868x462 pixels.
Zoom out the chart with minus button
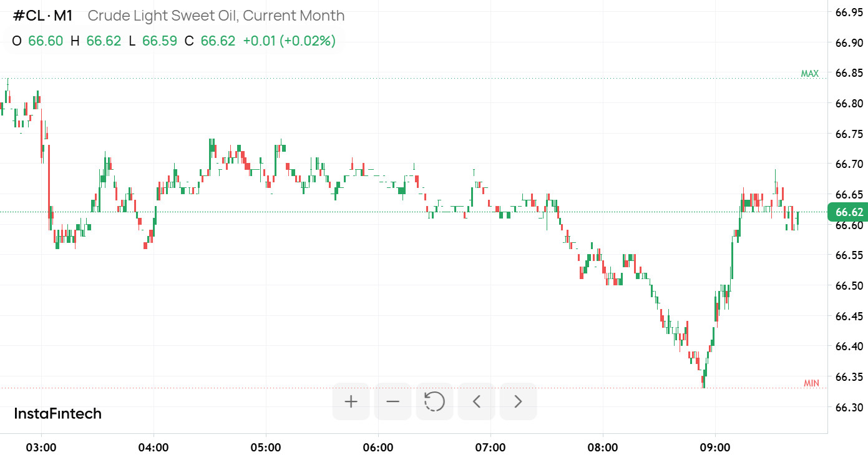click(393, 401)
